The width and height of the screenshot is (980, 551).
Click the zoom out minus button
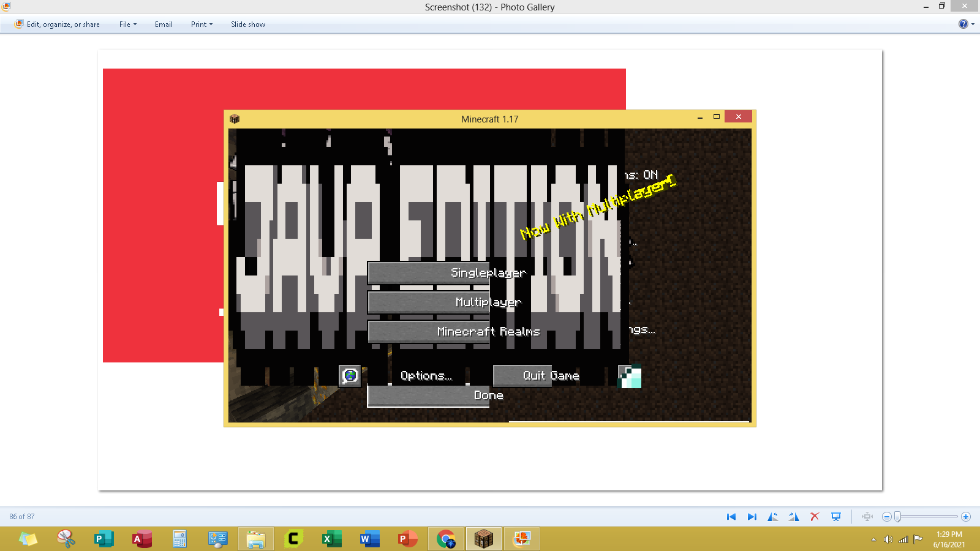pos(886,517)
